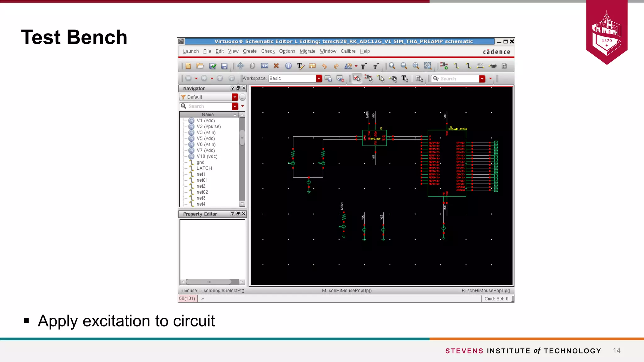This screenshot has width=644, height=362.
Task: Select V2 (vpulse) in the Navigator list
Action: 208,126
